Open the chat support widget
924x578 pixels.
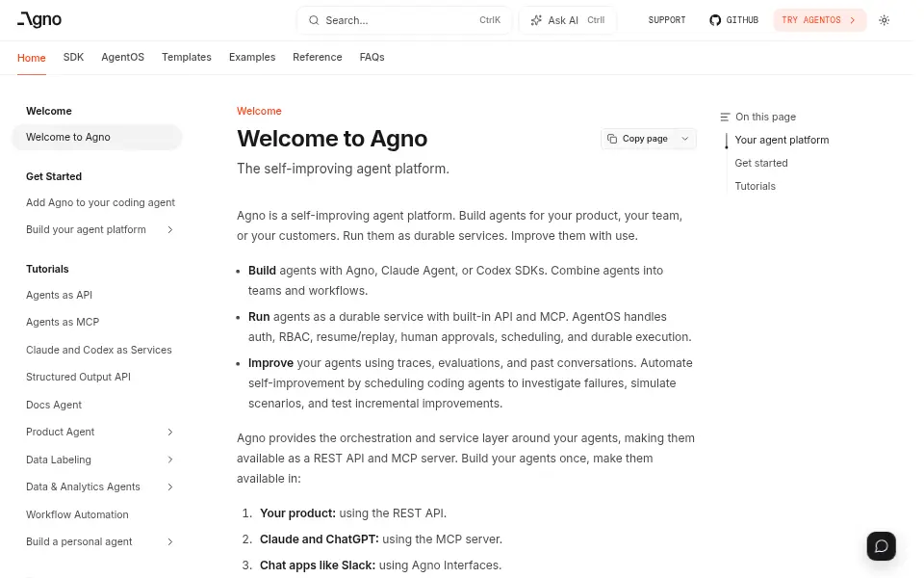[x=881, y=546]
